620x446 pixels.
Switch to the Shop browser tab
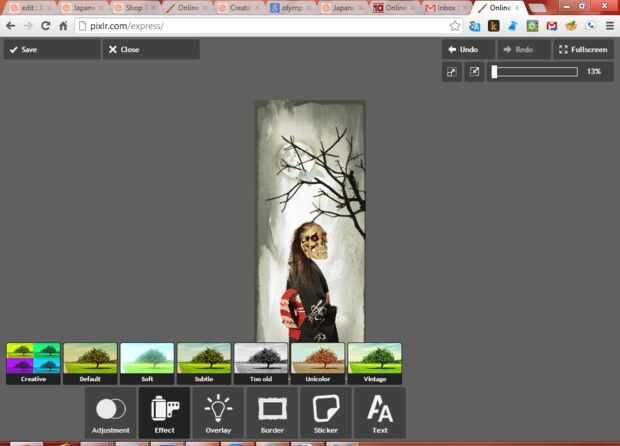click(x=136, y=8)
